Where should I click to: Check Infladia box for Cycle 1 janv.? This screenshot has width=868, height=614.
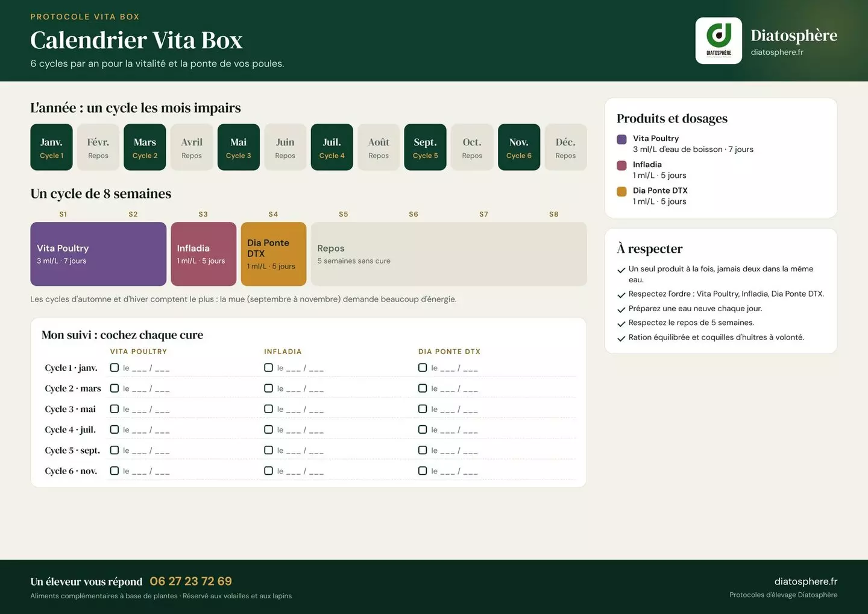click(269, 367)
